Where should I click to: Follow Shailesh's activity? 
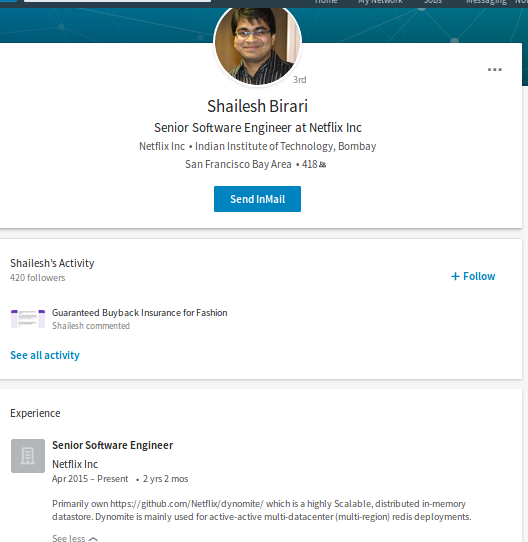(x=474, y=276)
